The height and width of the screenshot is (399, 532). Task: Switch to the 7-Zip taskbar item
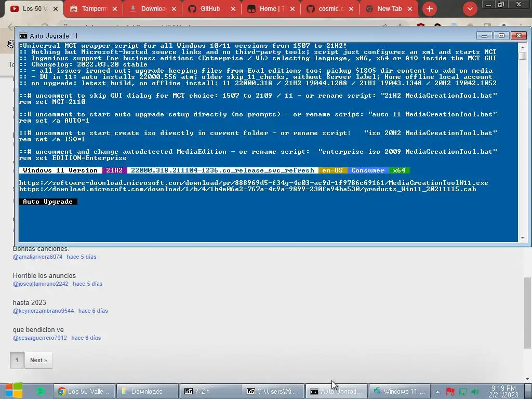click(x=211, y=391)
